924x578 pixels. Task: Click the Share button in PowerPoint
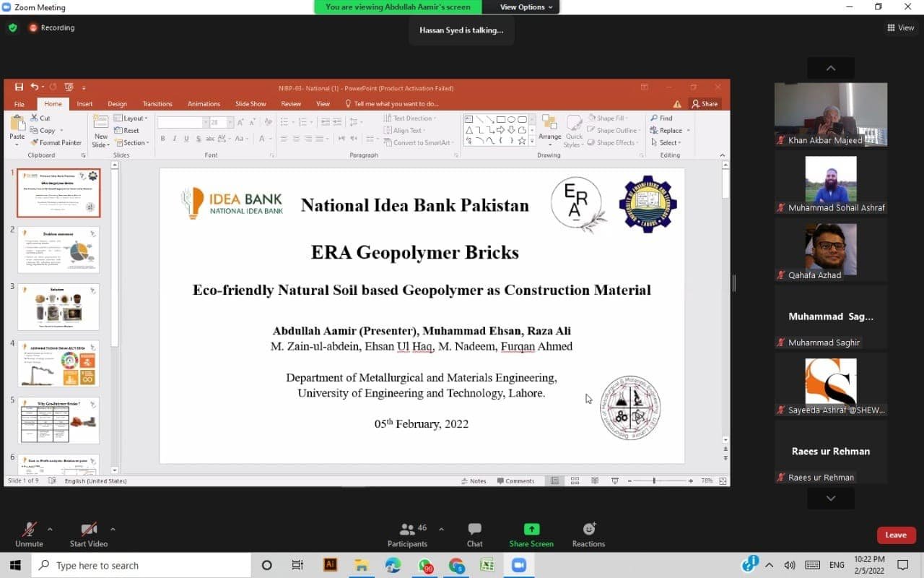705,104
